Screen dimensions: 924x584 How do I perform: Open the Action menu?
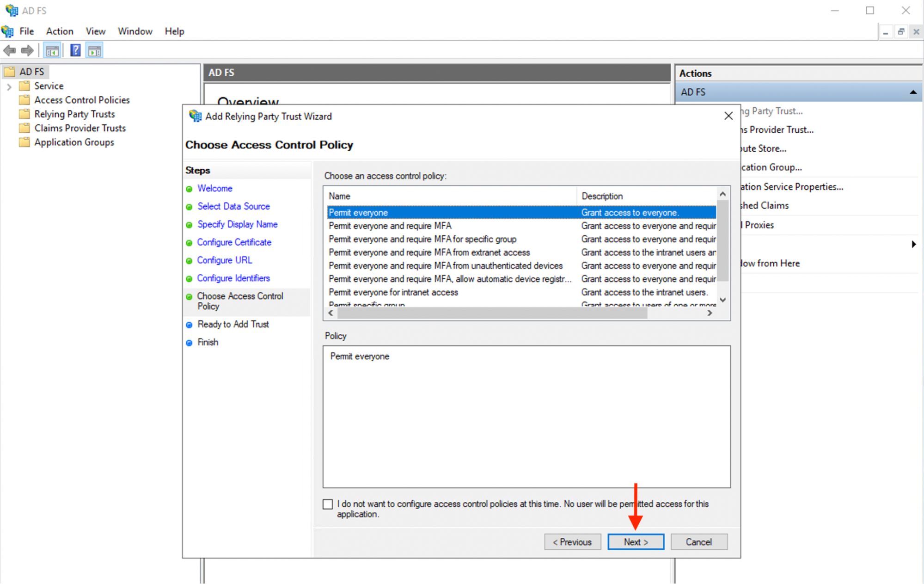pyautogui.click(x=59, y=31)
